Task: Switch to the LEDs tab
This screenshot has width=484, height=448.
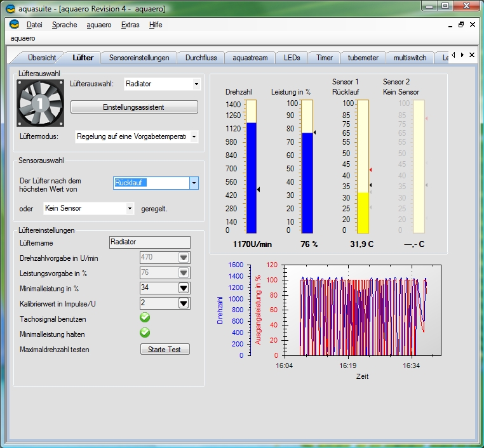Action: pyautogui.click(x=292, y=58)
